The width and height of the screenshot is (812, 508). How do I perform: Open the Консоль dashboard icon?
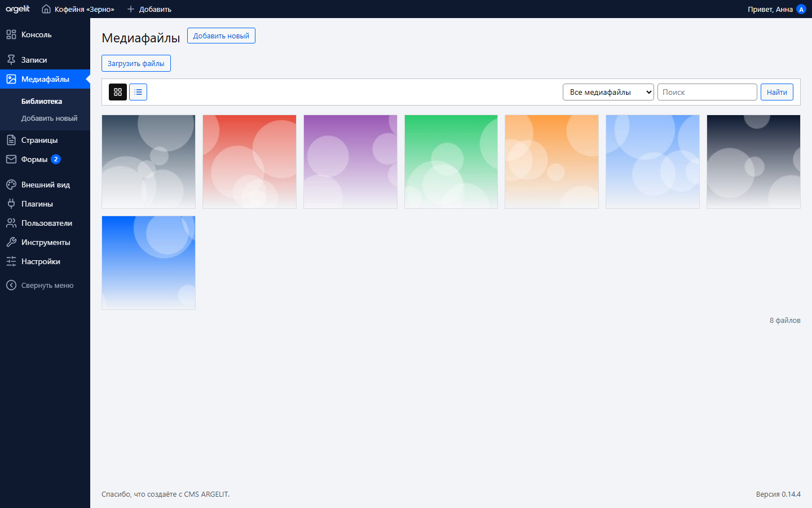click(x=11, y=34)
